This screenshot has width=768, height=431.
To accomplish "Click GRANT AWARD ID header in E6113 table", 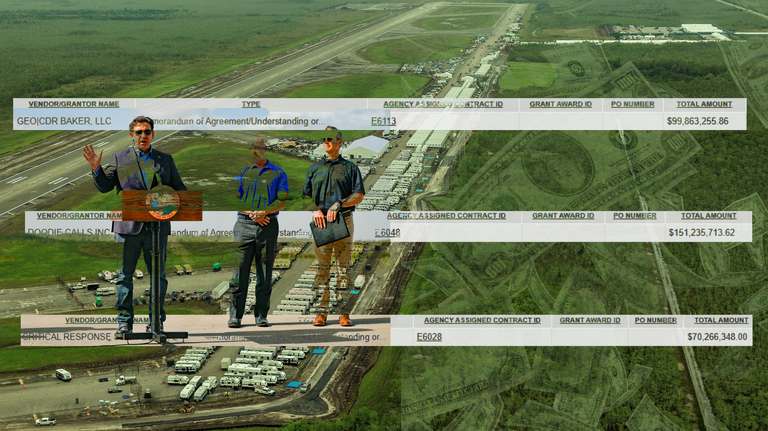I will click(560, 104).
